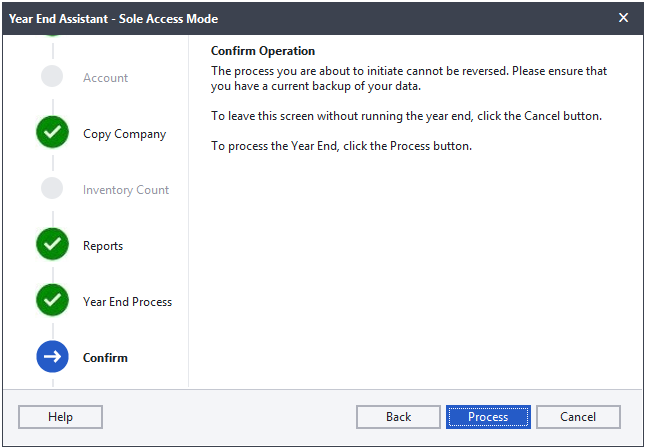
Task: Cancel the year end operation
Action: [578, 417]
